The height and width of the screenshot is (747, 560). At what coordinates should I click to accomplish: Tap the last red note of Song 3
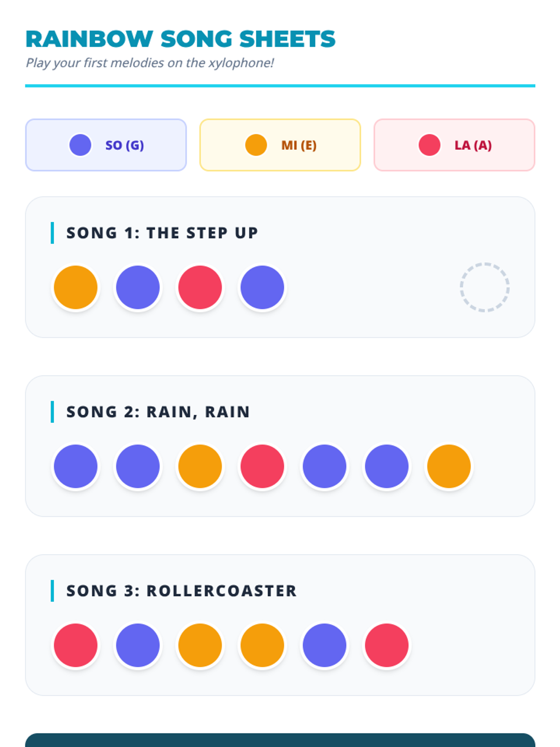(386, 645)
